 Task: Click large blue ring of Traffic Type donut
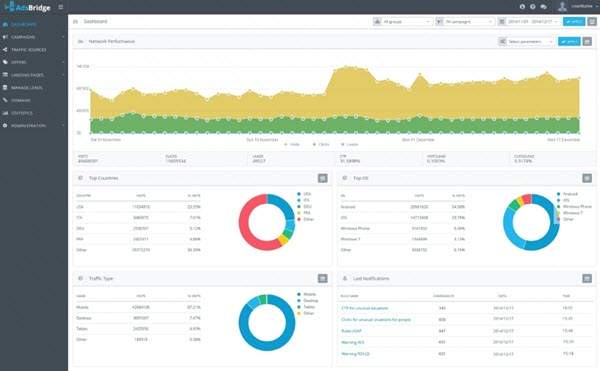coord(267,346)
